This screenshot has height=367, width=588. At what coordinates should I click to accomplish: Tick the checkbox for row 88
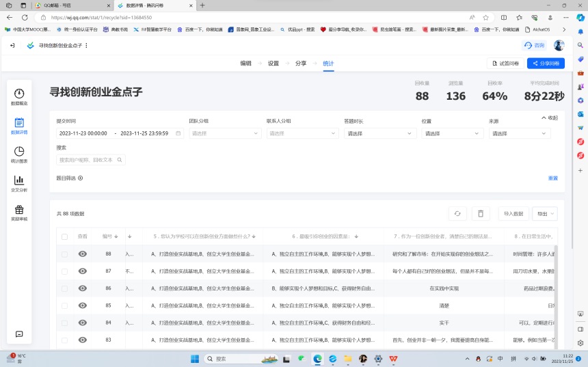(64, 254)
